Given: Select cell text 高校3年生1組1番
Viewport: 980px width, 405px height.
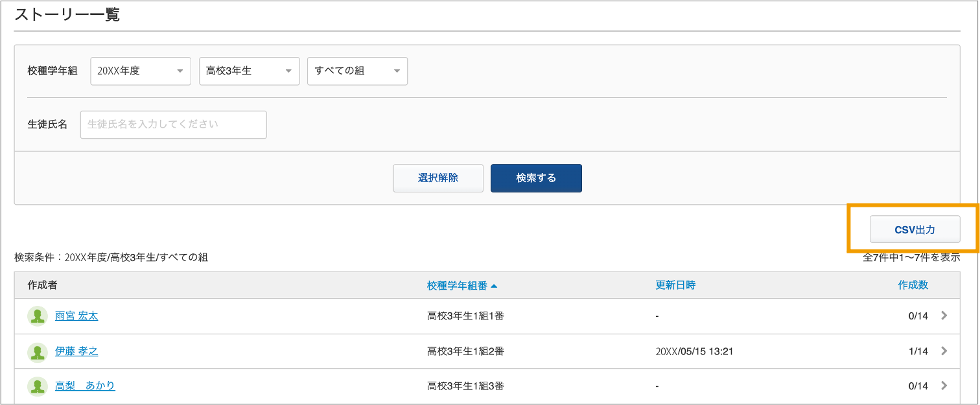Looking at the screenshot, I should point(465,316).
